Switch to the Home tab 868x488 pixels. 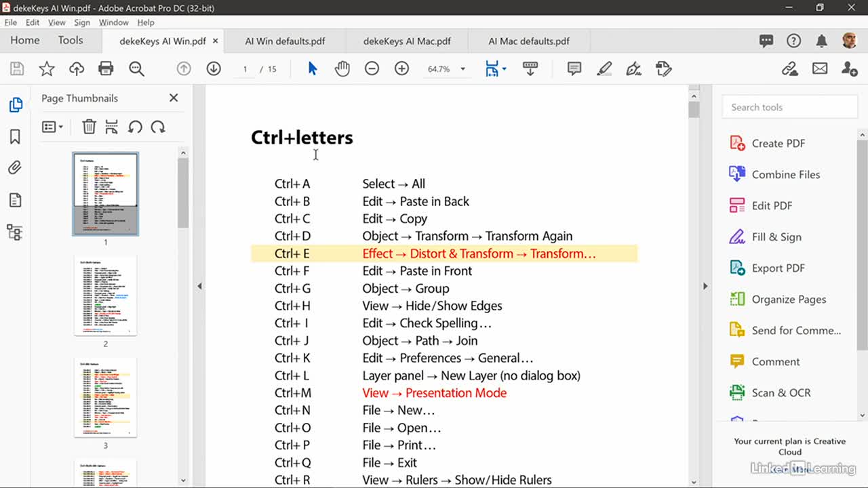(x=25, y=41)
